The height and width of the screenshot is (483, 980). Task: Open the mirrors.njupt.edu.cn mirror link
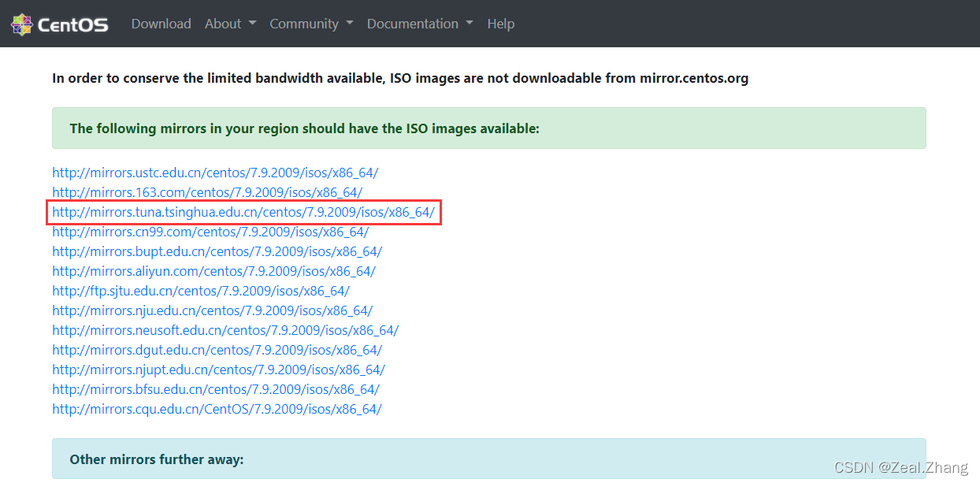pos(218,370)
